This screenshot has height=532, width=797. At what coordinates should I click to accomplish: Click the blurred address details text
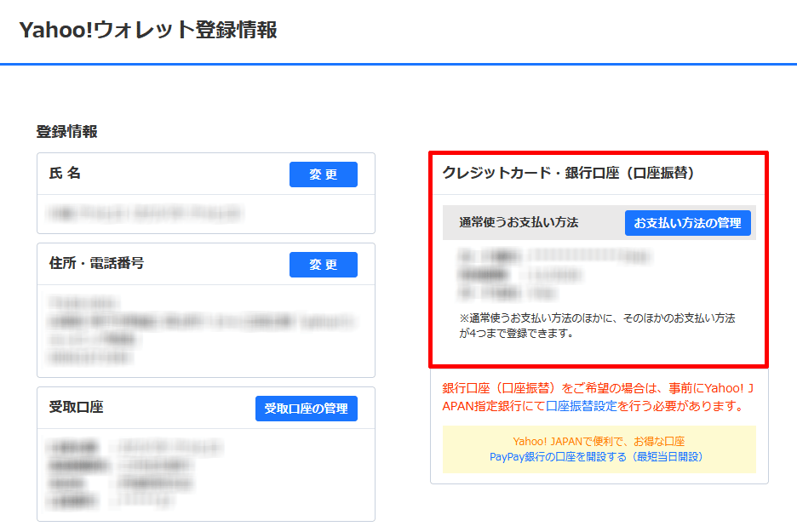tap(200, 330)
